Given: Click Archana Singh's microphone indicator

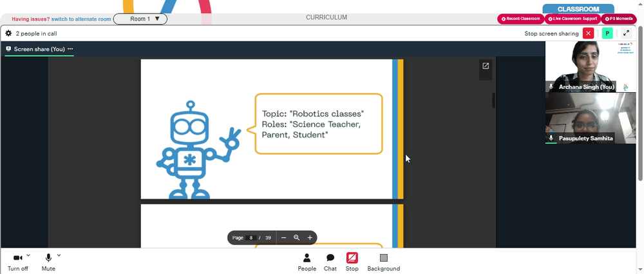Looking at the screenshot, I should point(551,87).
